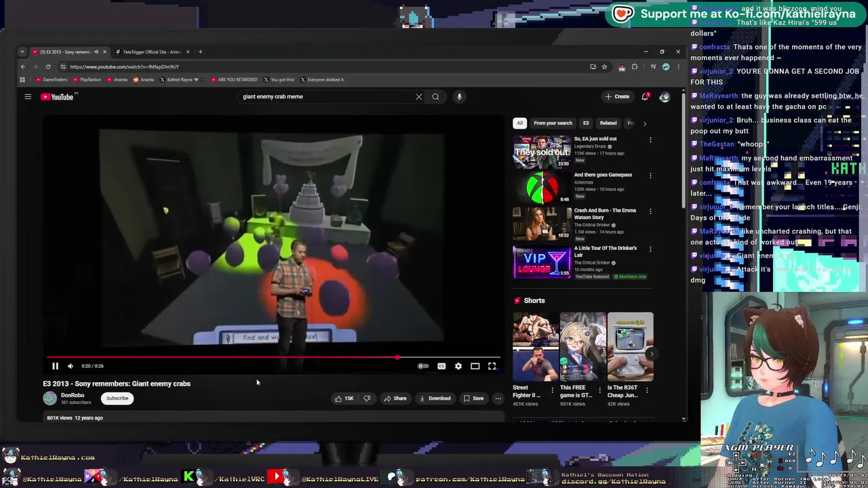Open the Street Fighter II short
868x488 pixels.
[x=535, y=347]
